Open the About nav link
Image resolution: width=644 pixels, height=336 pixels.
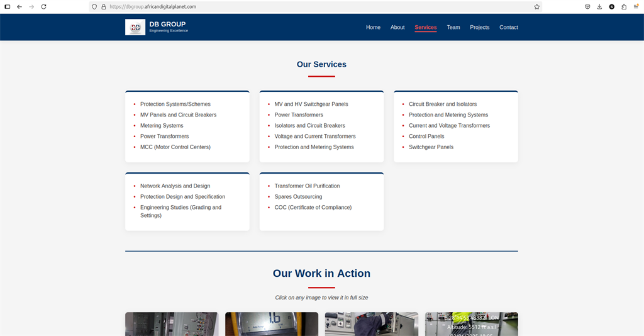(397, 27)
